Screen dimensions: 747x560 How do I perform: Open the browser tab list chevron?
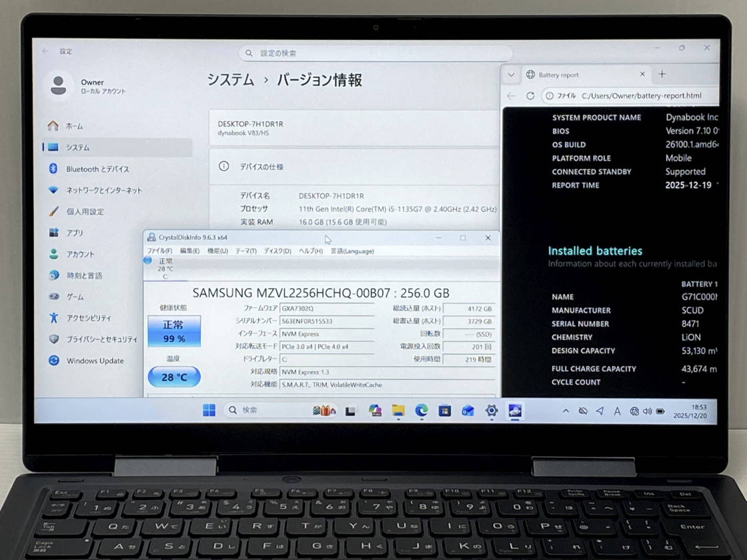pos(511,75)
